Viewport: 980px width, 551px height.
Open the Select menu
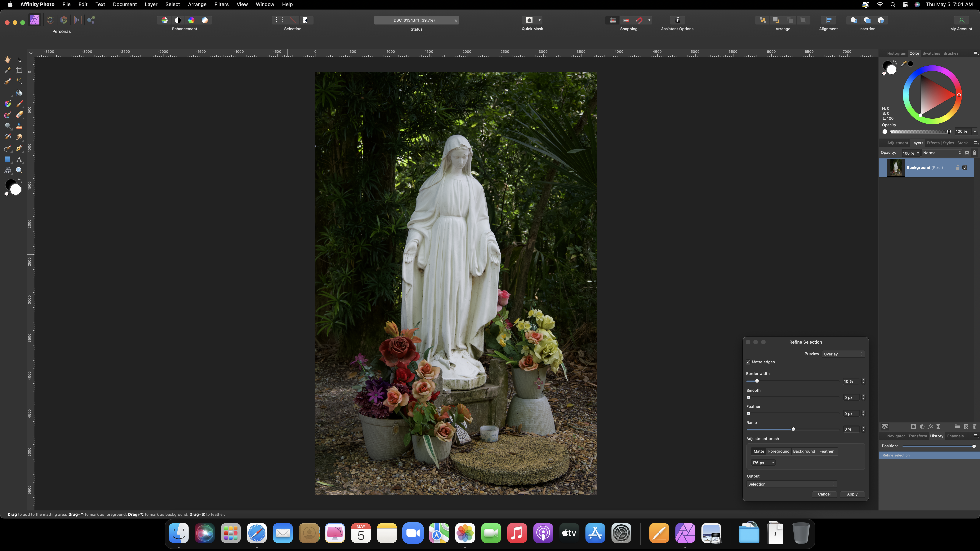pos(172,4)
